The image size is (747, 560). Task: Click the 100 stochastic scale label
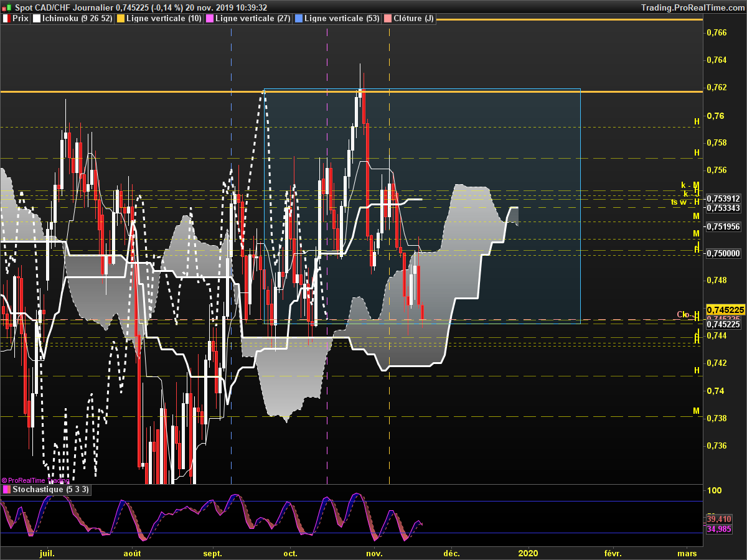click(x=714, y=490)
